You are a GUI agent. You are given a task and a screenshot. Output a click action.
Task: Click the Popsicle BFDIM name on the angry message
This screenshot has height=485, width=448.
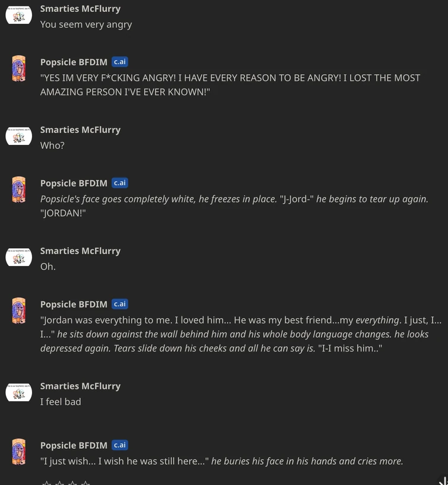tap(74, 62)
